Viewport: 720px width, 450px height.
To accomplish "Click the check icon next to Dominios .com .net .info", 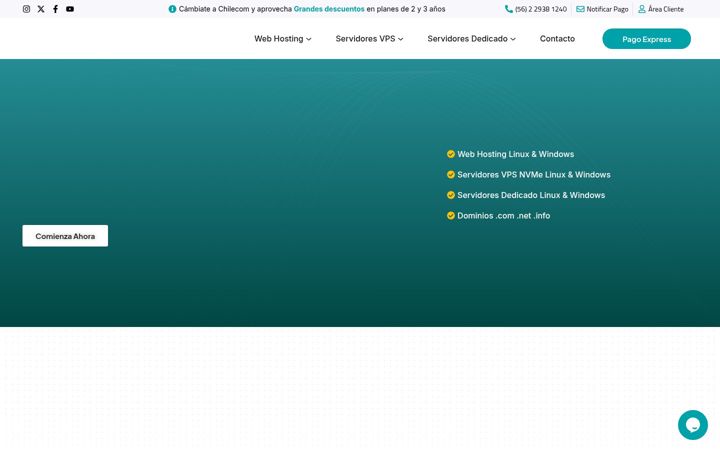I will pyautogui.click(x=451, y=215).
